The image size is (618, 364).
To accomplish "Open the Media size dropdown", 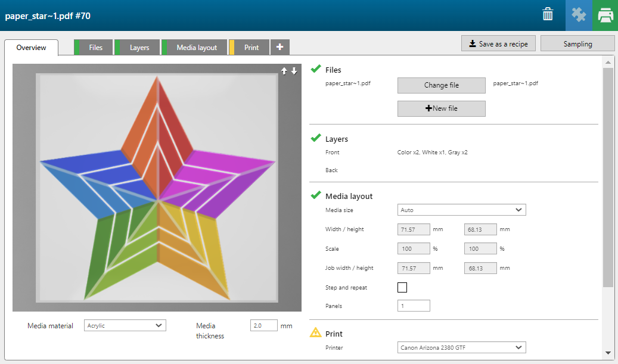I will [x=461, y=210].
